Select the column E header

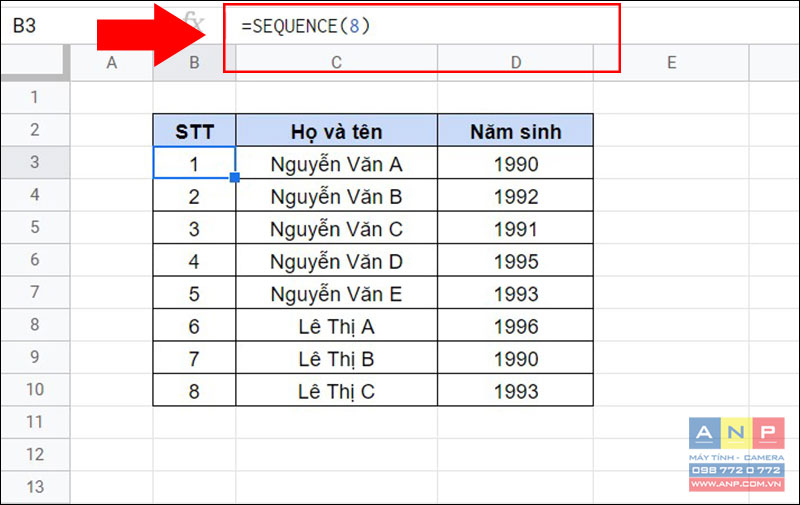pos(671,63)
